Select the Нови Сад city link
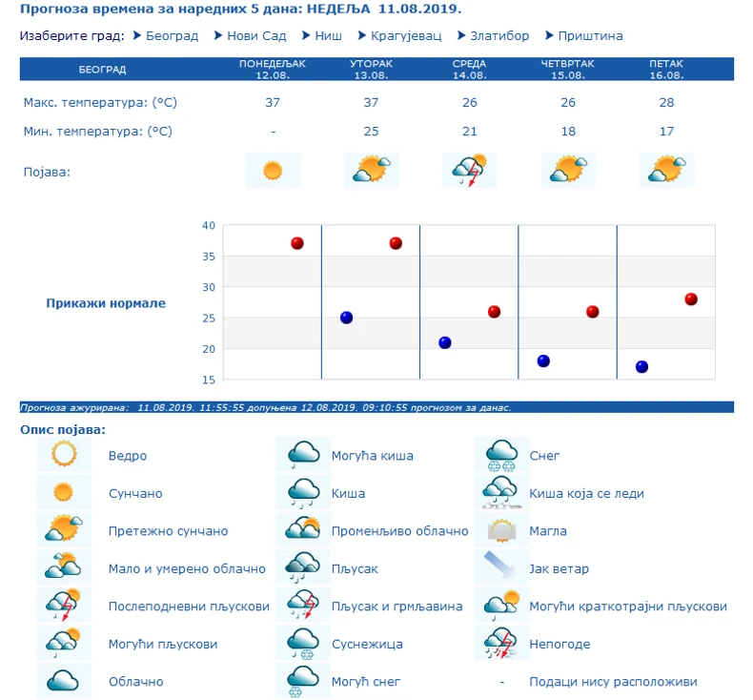The height and width of the screenshot is (700, 753). click(x=256, y=36)
